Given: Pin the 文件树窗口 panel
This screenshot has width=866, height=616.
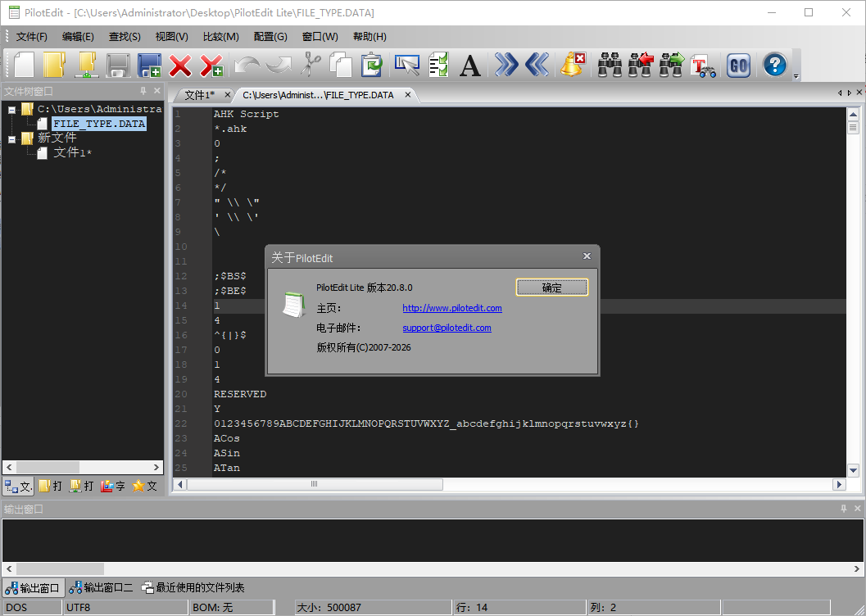Looking at the screenshot, I should click(143, 91).
